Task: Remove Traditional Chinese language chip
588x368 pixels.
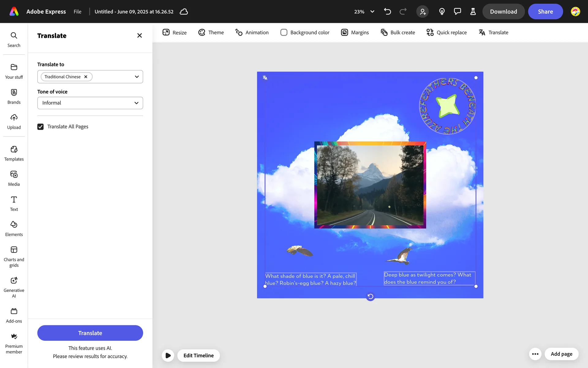Action: [x=86, y=77]
